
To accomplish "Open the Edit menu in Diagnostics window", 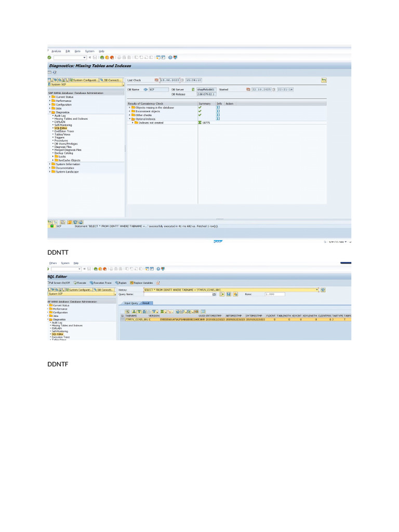I will [68, 51].
